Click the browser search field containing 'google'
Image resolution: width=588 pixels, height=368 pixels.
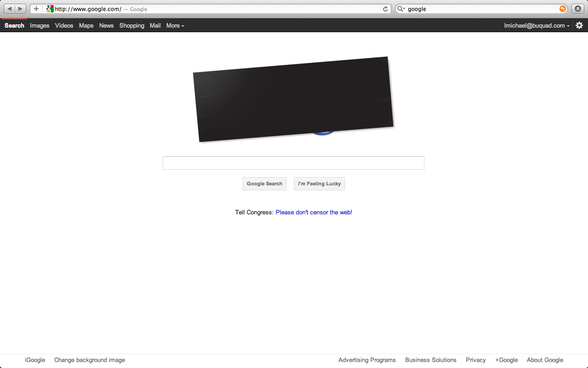tap(482, 9)
